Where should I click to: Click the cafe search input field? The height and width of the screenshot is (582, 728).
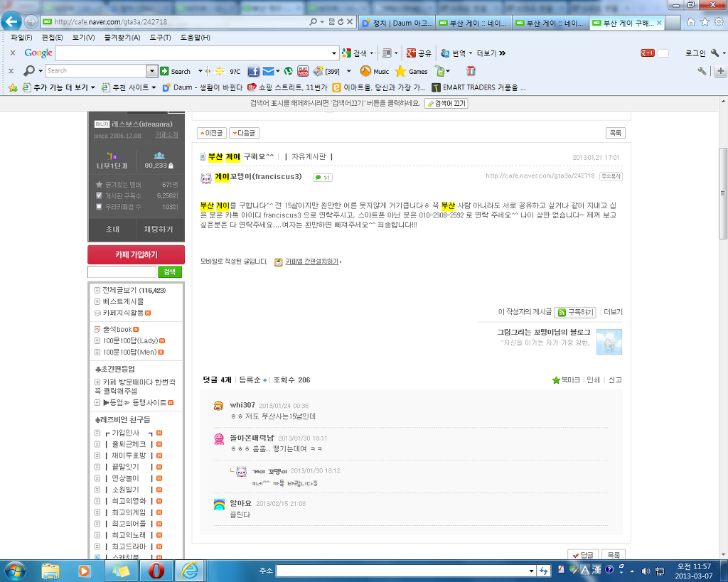122,272
